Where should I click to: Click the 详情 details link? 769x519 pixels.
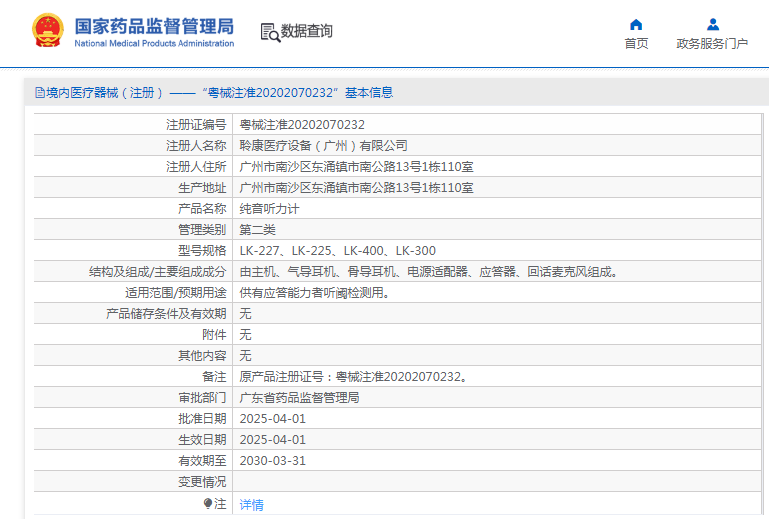(252, 505)
